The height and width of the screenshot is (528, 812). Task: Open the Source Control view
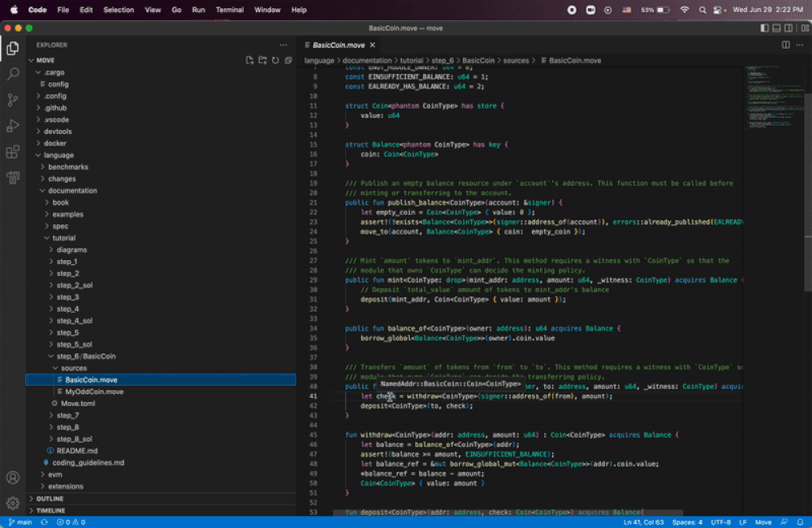(x=13, y=100)
